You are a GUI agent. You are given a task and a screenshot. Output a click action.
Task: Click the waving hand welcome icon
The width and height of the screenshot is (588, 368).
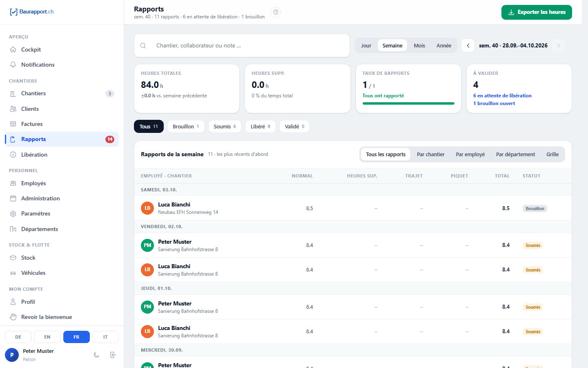coord(13,317)
